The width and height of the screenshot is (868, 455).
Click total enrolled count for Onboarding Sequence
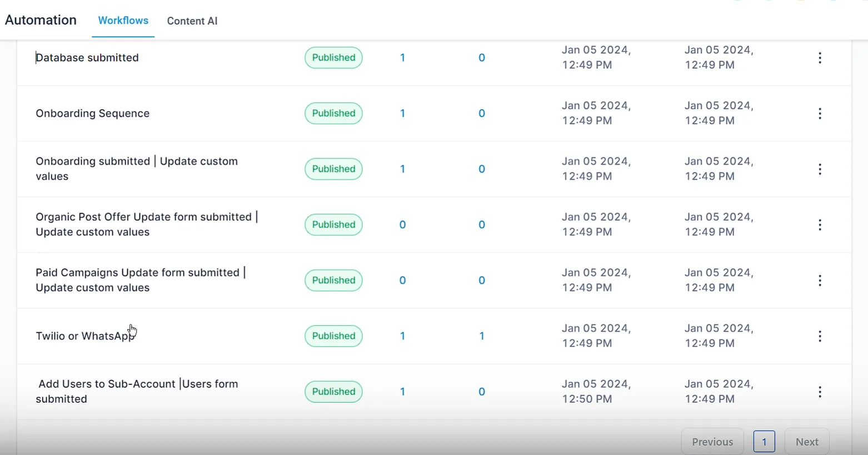402,113
